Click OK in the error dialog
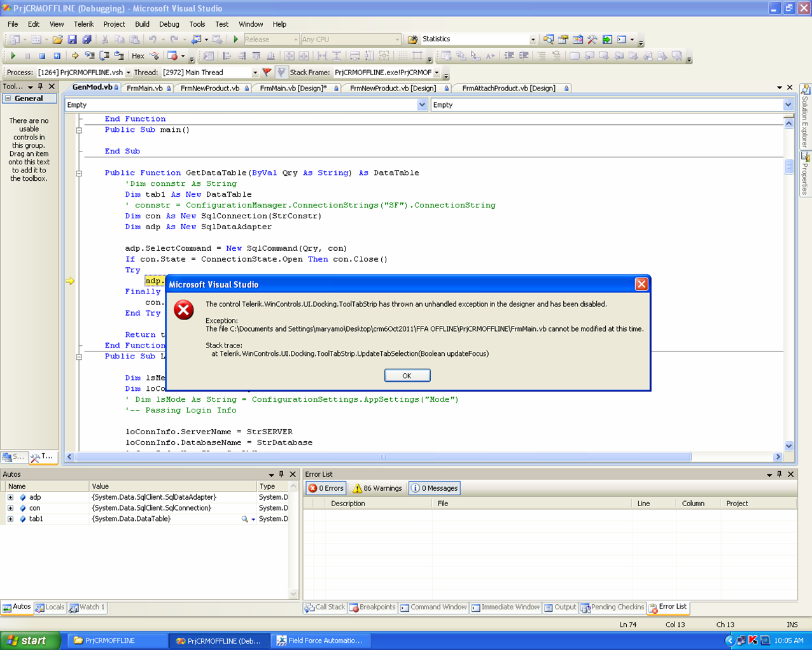The width and height of the screenshot is (812, 650). (x=407, y=376)
